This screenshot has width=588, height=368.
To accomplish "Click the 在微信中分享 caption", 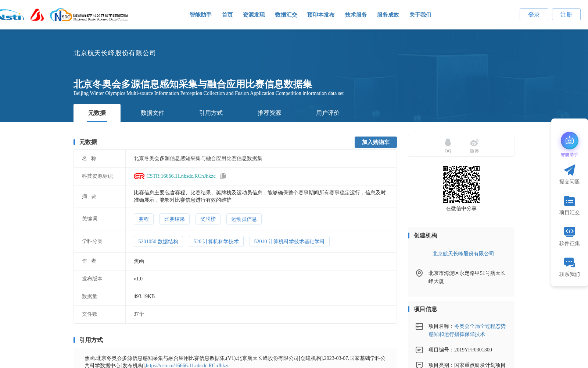I will coord(461,209).
